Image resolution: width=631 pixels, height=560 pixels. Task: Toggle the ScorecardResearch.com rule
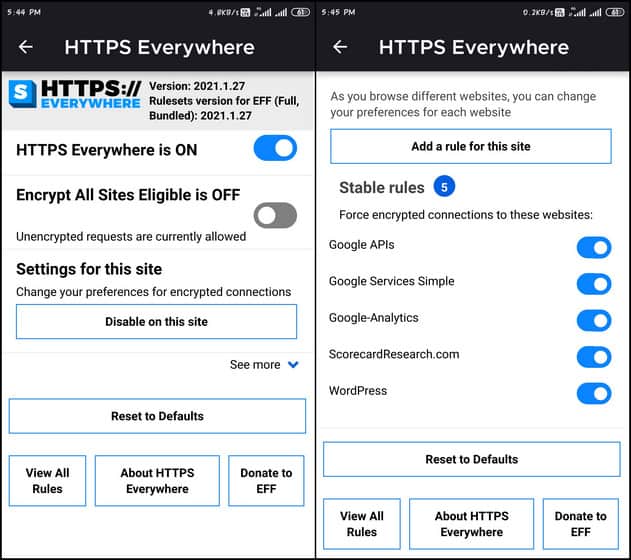[x=594, y=357]
